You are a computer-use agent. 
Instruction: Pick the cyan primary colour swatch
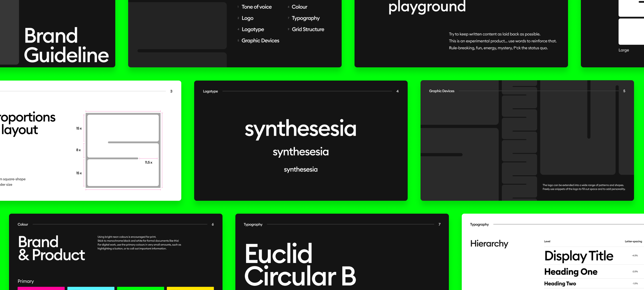[91, 288]
